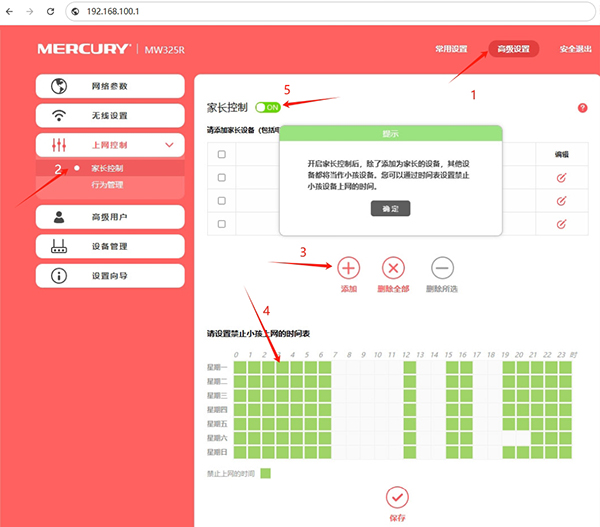Click the 确定 button in the dialog
This screenshot has width=600, height=527.
tap(390, 208)
